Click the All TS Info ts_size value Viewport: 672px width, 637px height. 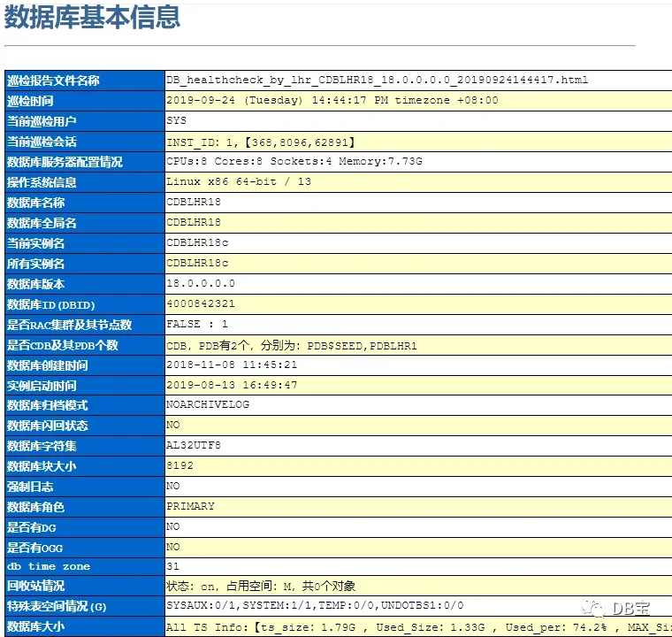[419, 627]
